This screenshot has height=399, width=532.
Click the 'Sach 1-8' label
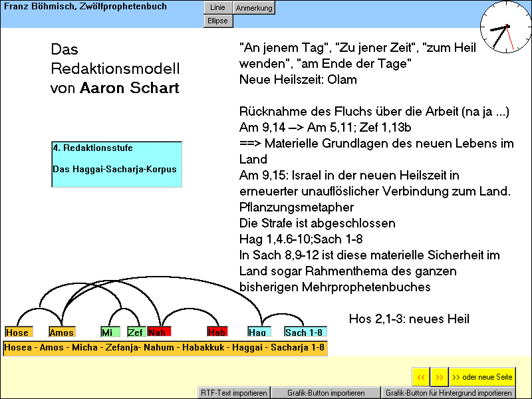(x=305, y=331)
